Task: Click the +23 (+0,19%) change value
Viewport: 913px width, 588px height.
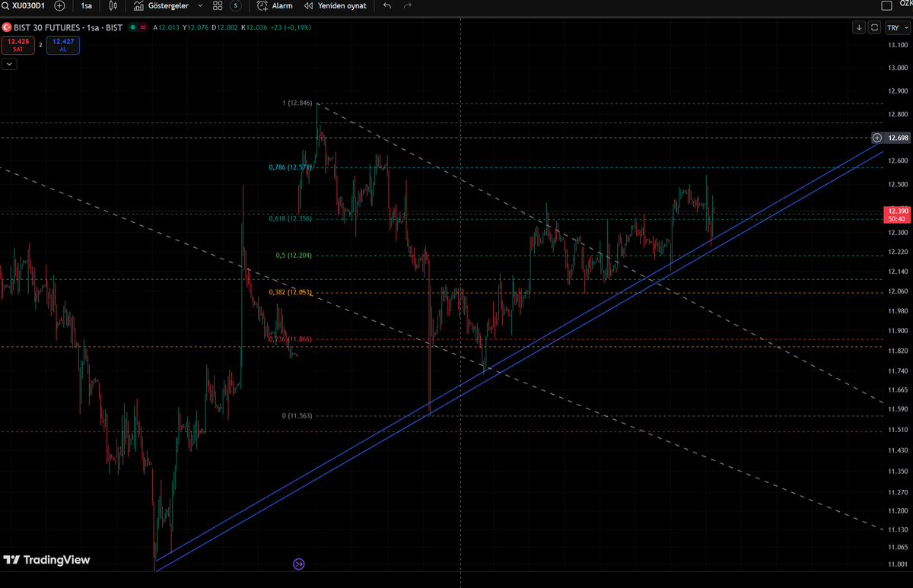Action: pos(290,27)
